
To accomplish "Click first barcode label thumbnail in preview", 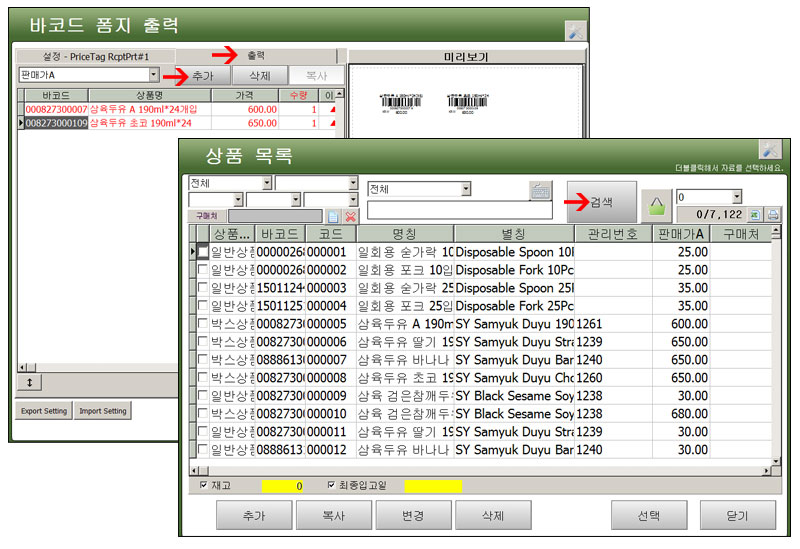I will (x=401, y=103).
